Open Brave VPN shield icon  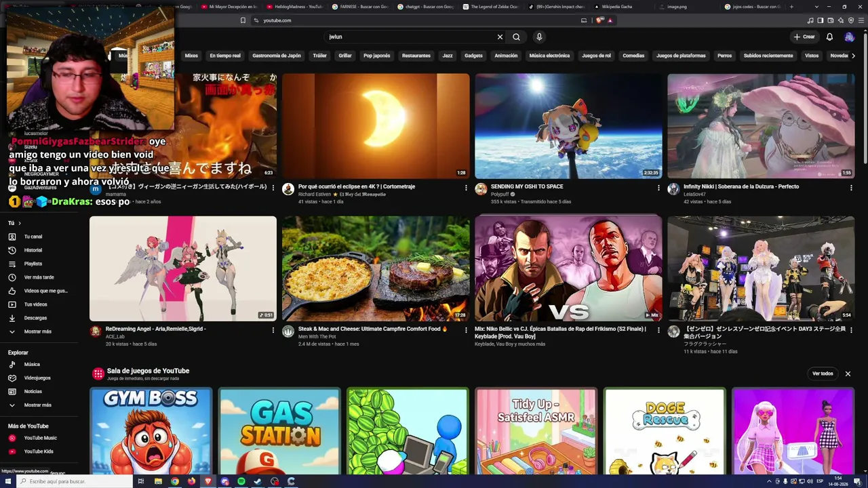coord(850,20)
